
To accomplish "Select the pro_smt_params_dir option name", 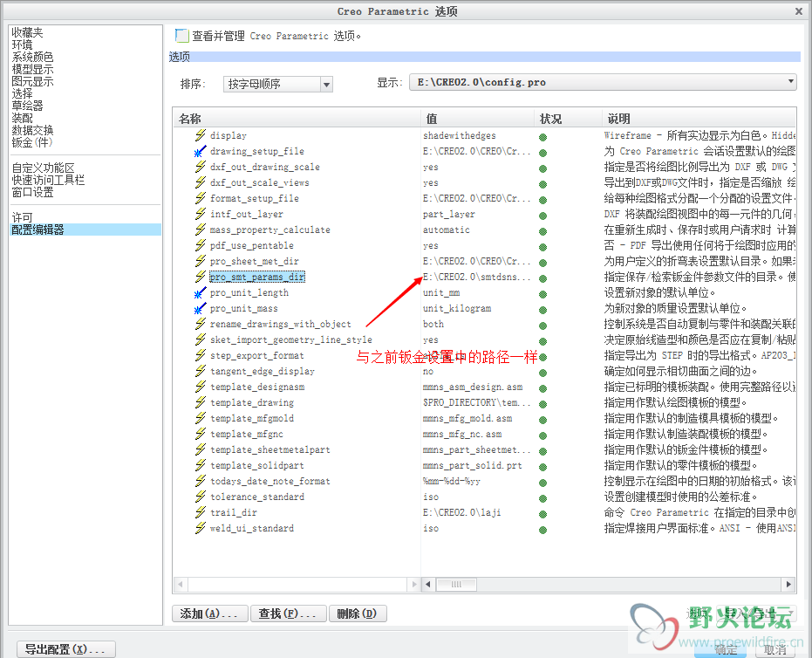I will tap(256, 277).
